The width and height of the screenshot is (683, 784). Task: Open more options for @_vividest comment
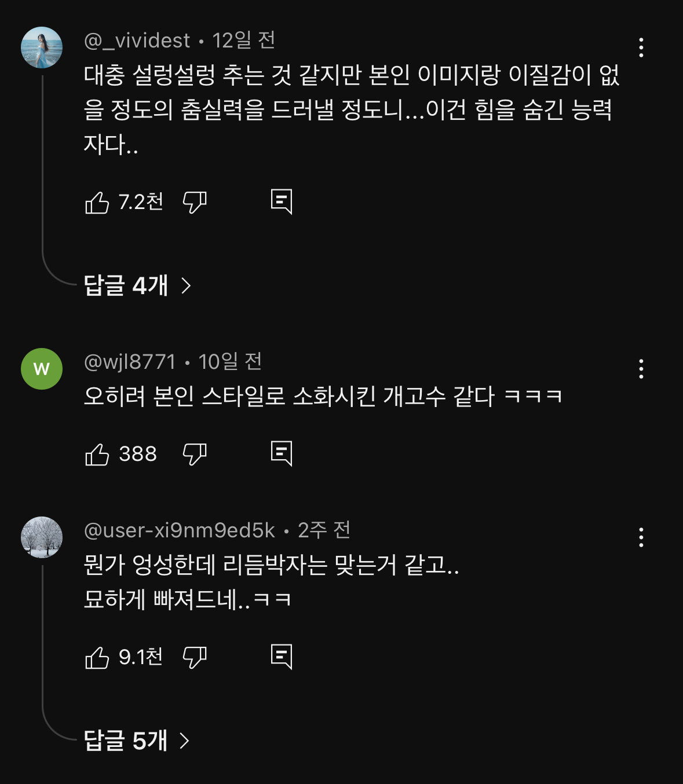click(641, 47)
